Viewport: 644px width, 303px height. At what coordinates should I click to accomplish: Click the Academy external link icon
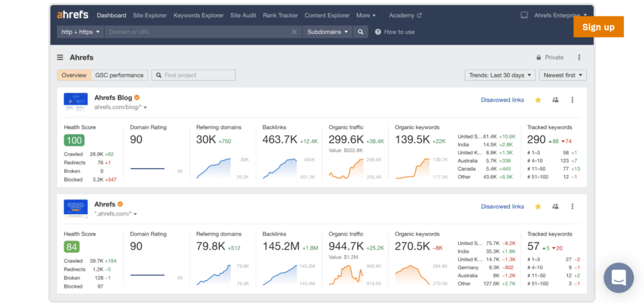coord(419,16)
